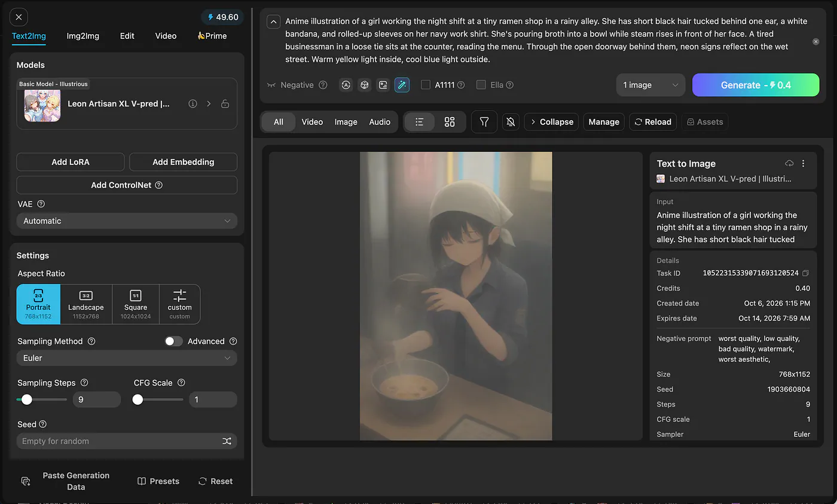The image size is (837, 504).
Task: Shuffle the seed with the random icon
Action: pyautogui.click(x=227, y=441)
